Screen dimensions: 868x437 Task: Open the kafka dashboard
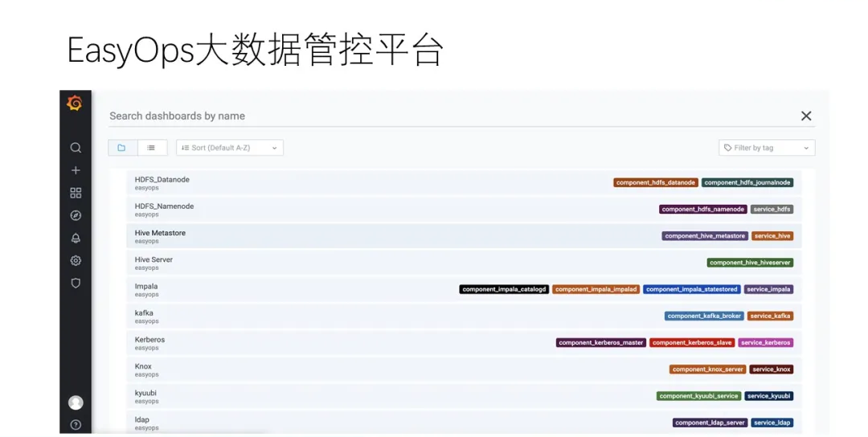point(464,317)
